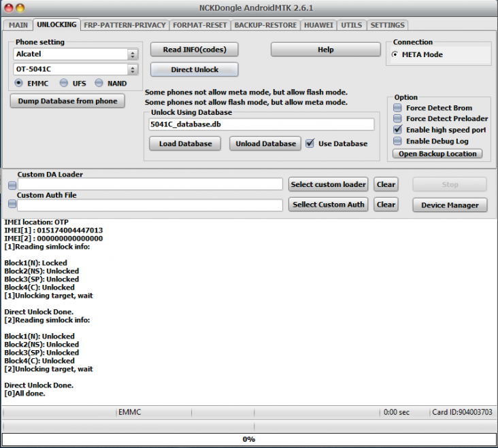Screen dimensions: 498x448
Task: Switch to the UTILS tab
Action: pos(351,25)
